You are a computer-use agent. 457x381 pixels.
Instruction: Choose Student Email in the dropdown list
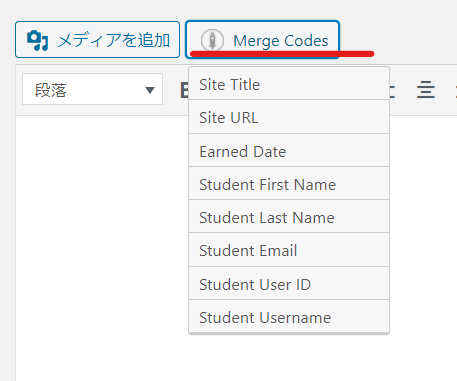289,250
